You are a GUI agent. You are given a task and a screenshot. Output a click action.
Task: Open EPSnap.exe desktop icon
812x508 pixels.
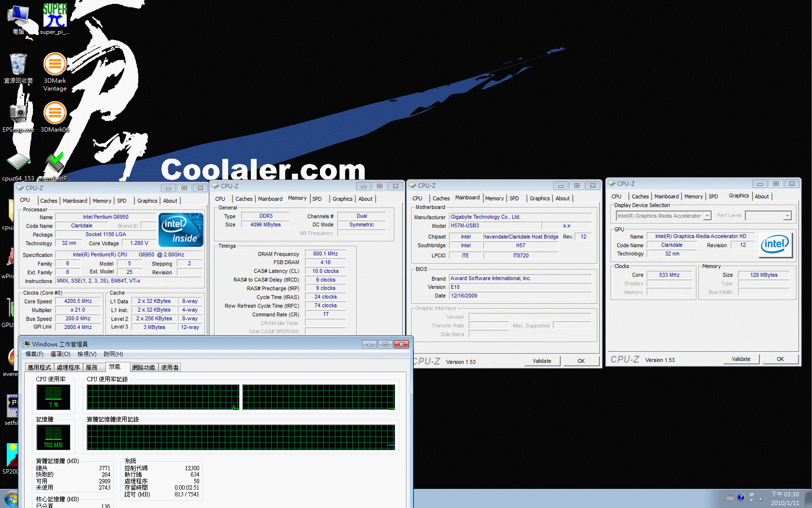coord(18,118)
